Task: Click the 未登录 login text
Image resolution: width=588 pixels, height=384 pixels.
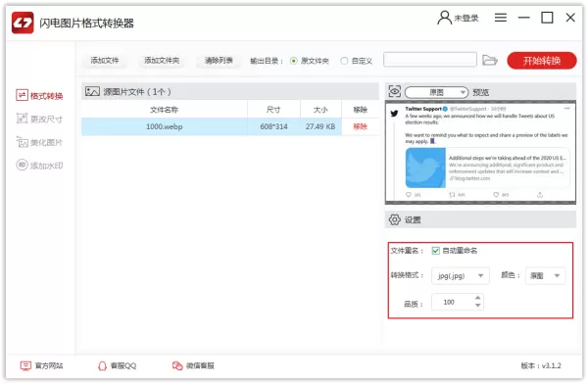Action: (x=466, y=18)
